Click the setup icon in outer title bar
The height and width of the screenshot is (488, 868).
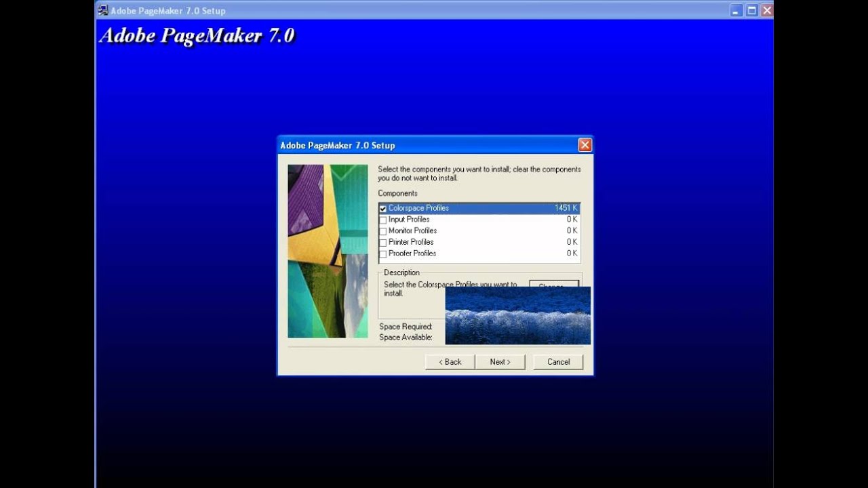click(103, 10)
